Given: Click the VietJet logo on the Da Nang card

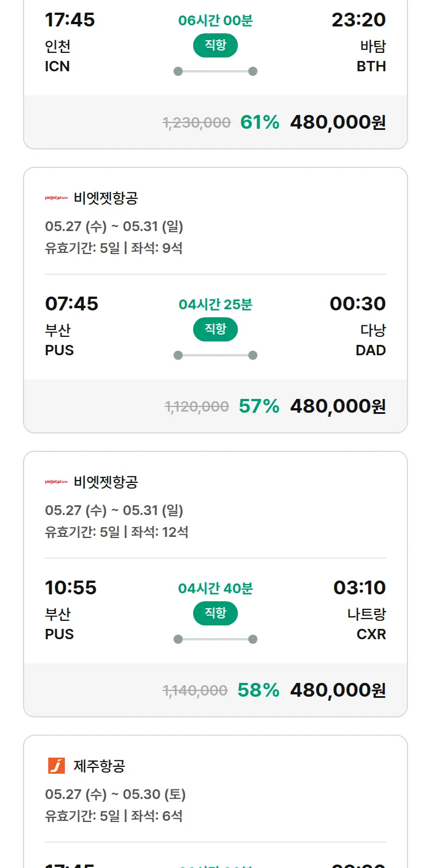Looking at the screenshot, I should 56,198.
